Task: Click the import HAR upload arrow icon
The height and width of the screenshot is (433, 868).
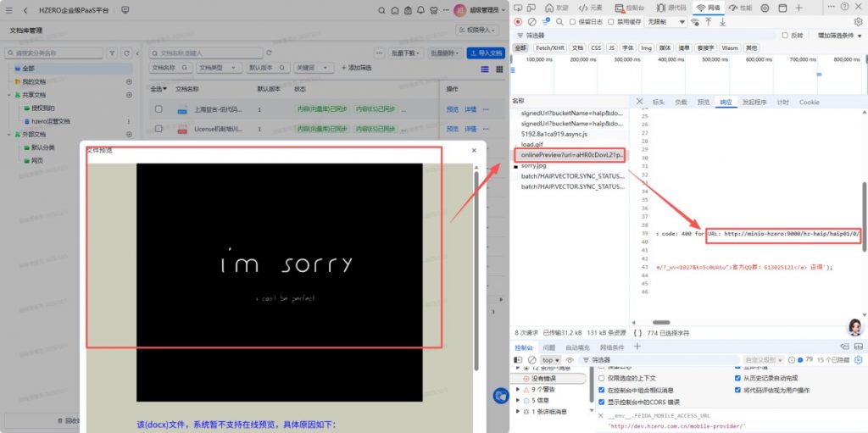Action: tap(708, 21)
